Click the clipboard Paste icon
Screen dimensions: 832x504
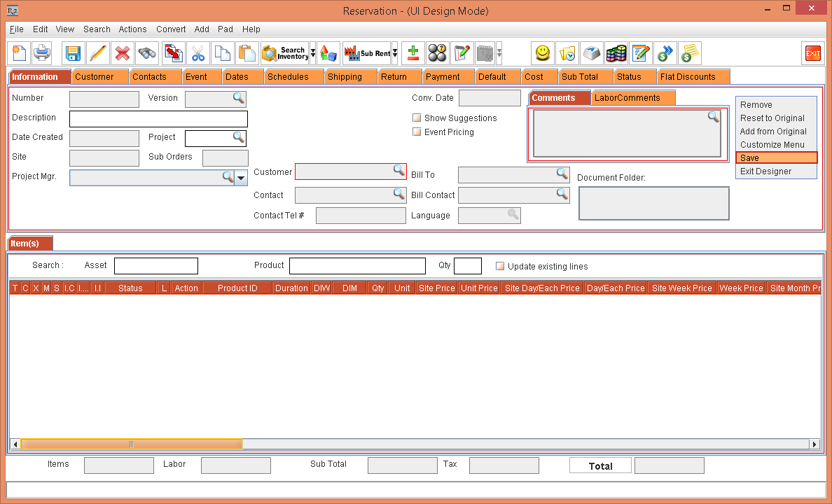247,53
